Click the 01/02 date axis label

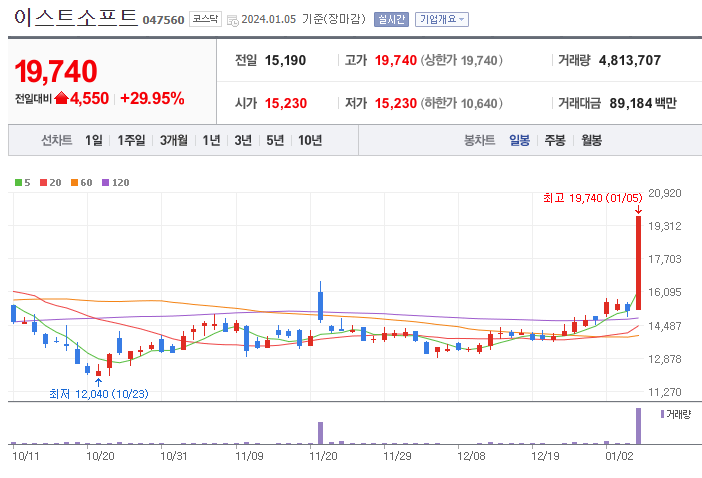click(x=620, y=456)
